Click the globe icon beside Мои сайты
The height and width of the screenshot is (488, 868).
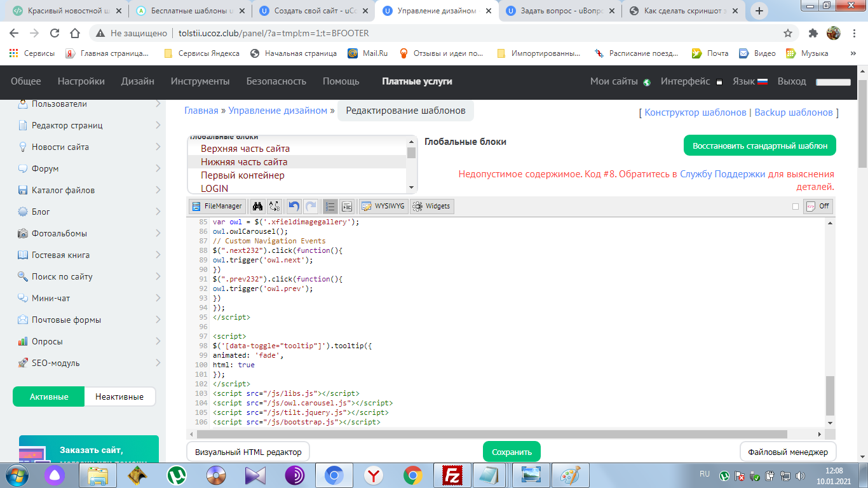click(647, 82)
